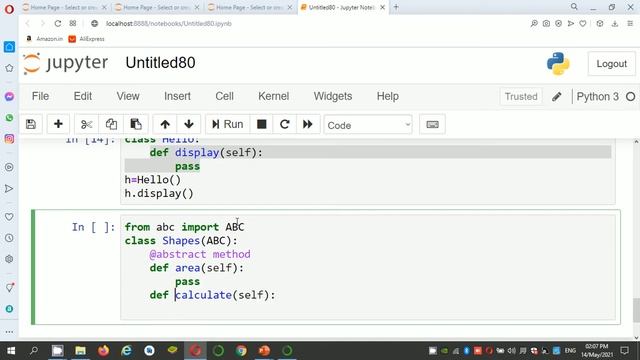The image size is (640, 360).
Task: Click the line h.display() in cell 14
Action: pos(159,193)
